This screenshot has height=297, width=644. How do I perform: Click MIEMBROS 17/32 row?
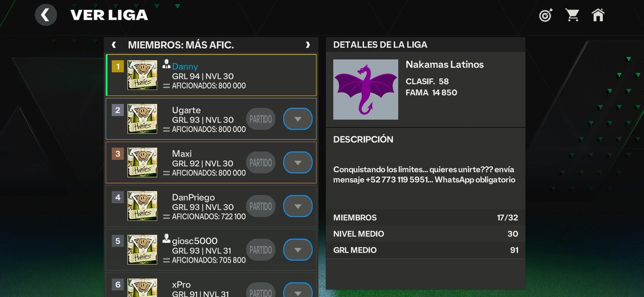click(x=426, y=218)
